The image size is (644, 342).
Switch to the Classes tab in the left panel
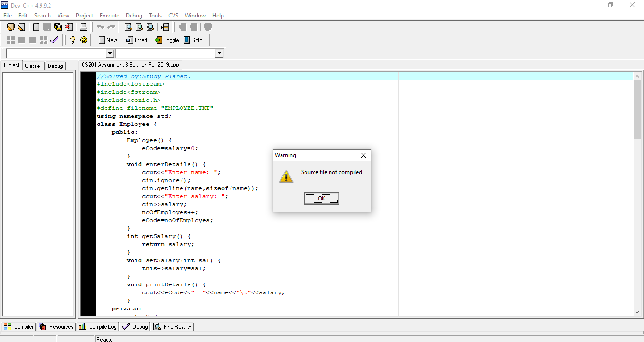pos(33,66)
